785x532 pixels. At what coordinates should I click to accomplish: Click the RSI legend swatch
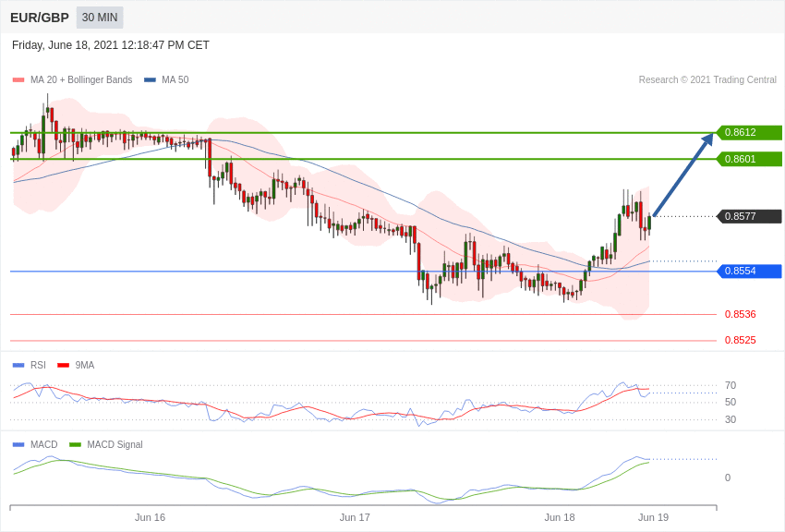(18, 366)
